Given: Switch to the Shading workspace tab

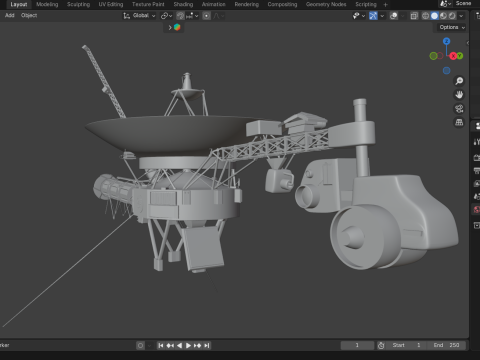Looking at the screenshot, I should [x=183, y=4].
